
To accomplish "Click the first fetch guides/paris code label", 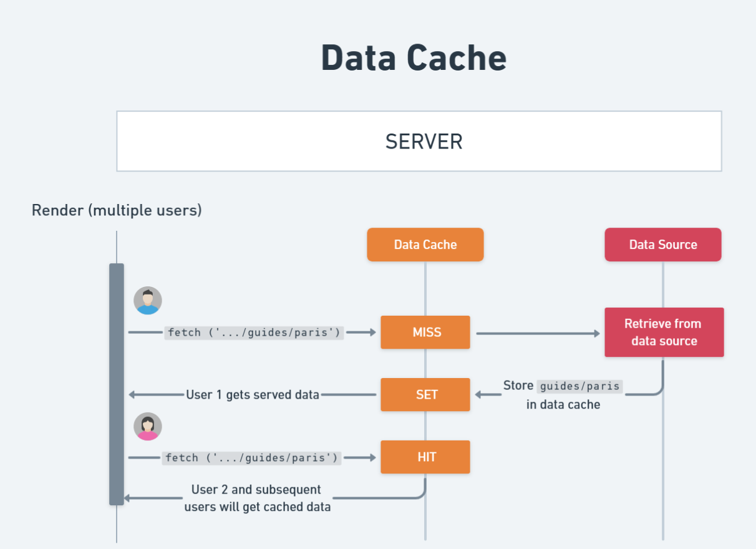I will 254,333.
